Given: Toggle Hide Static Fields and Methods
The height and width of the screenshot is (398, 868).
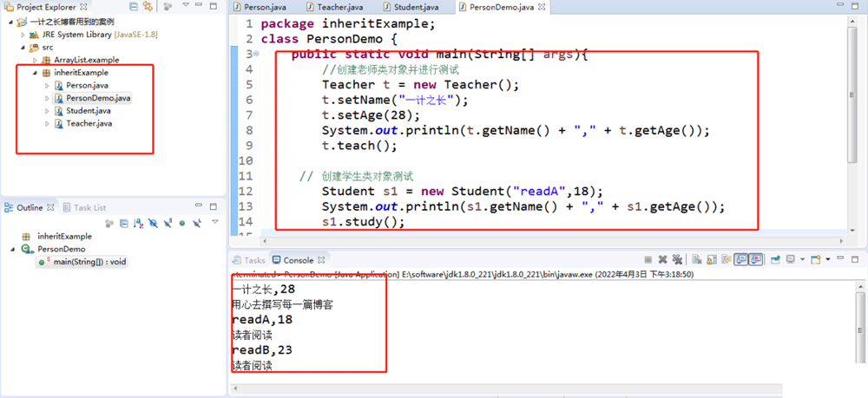Looking at the screenshot, I should click(x=168, y=224).
